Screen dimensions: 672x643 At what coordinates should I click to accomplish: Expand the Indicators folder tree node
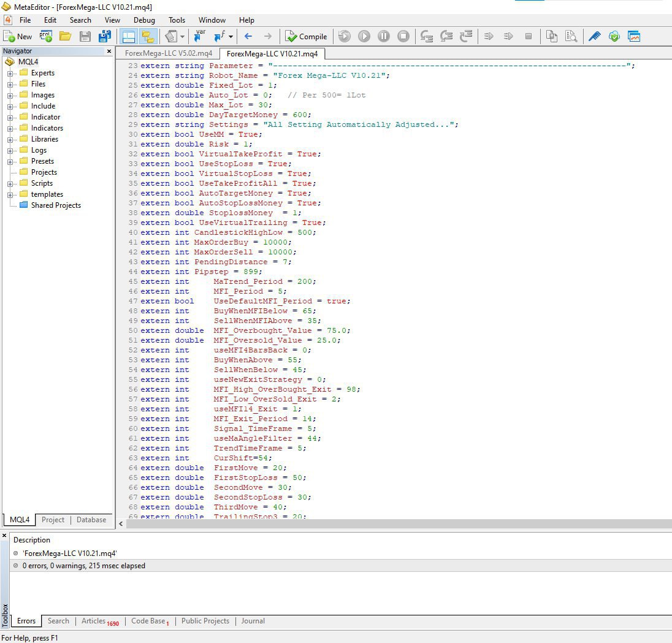10,128
